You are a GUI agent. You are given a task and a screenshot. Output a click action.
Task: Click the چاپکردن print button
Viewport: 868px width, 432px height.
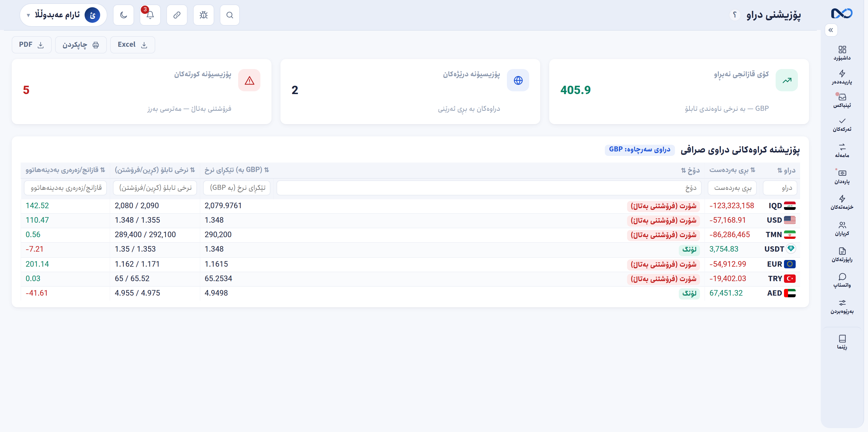81,45
